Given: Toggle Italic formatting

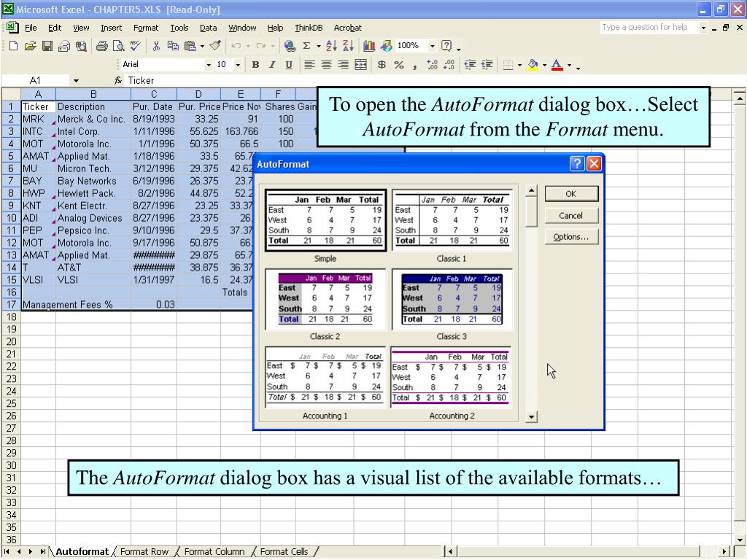Looking at the screenshot, I should tap(272, 65).
